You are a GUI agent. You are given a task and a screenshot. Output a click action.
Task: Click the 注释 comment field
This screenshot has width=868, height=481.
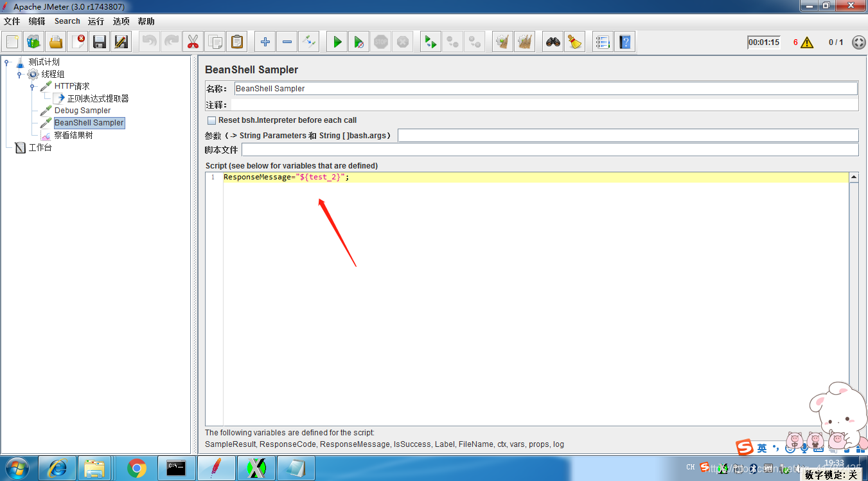544,105
